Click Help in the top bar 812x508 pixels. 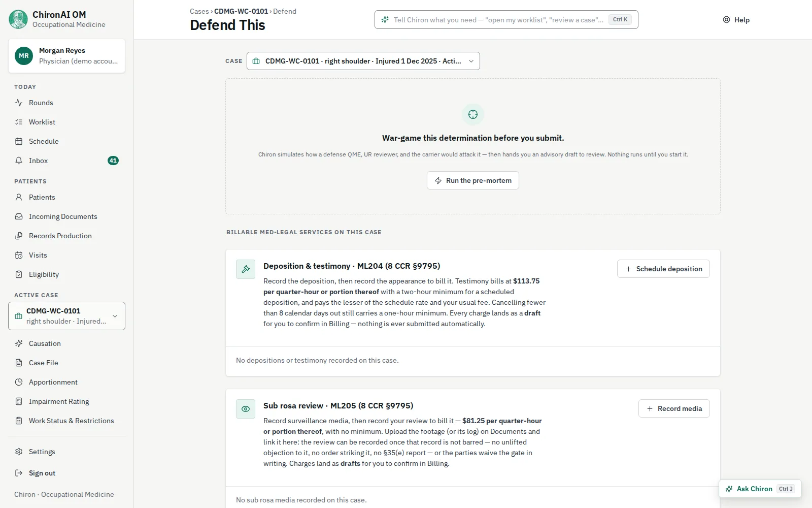click(736, 20)
